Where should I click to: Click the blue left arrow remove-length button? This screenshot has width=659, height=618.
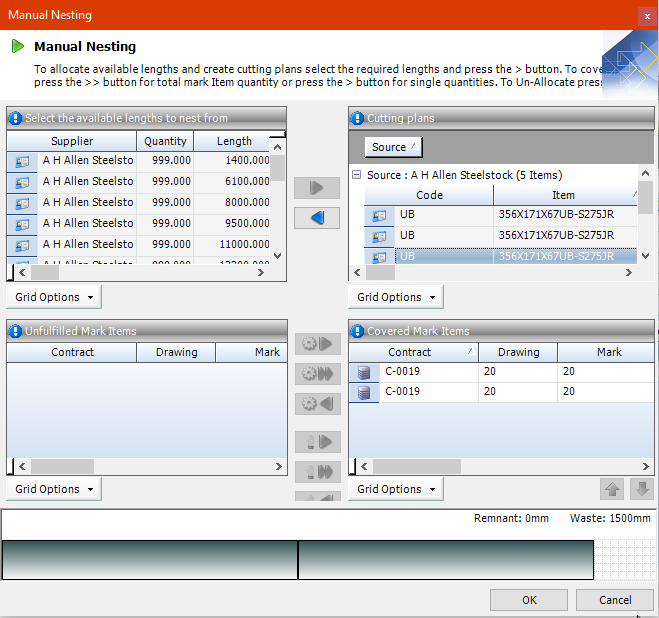(x=317, y=218)
